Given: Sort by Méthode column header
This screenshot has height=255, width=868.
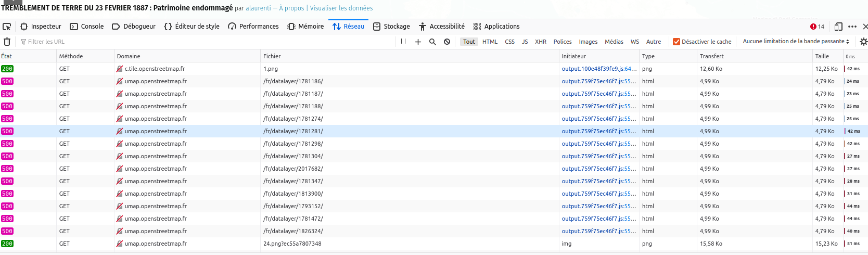Looking at the screenshot, I should tap(85, 56).
